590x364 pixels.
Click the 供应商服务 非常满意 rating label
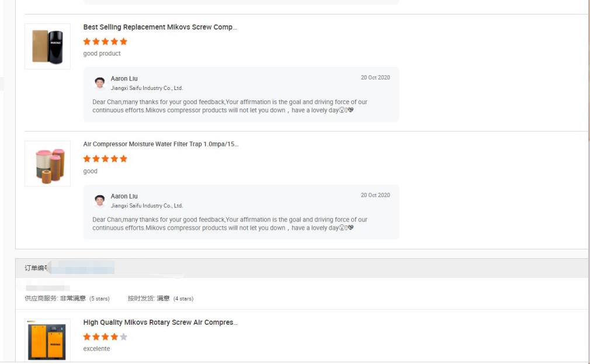(55, 299)
